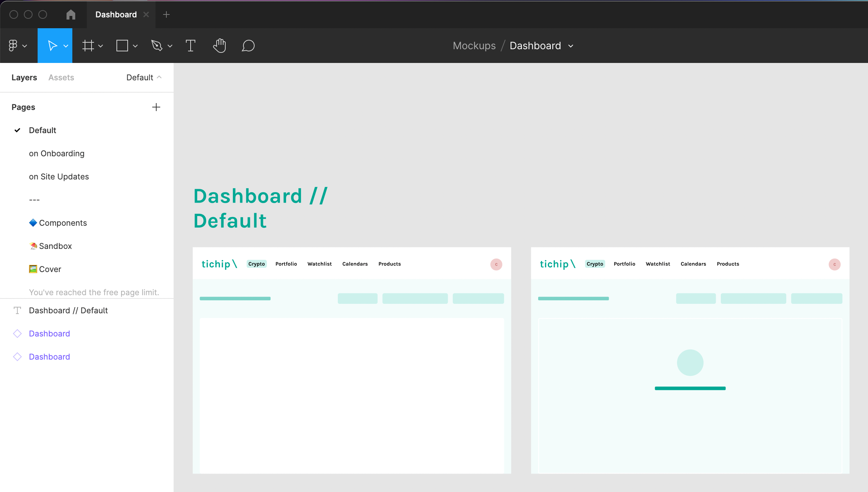Click the Default page checkmark
Viewport: 868px width, 492px height.
(x=17, y=130)
